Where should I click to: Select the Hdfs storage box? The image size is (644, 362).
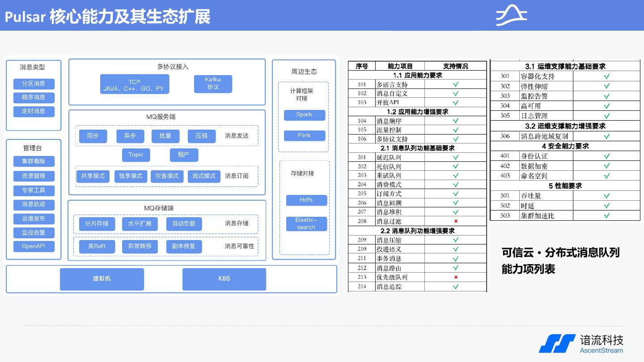coord(307,200)
